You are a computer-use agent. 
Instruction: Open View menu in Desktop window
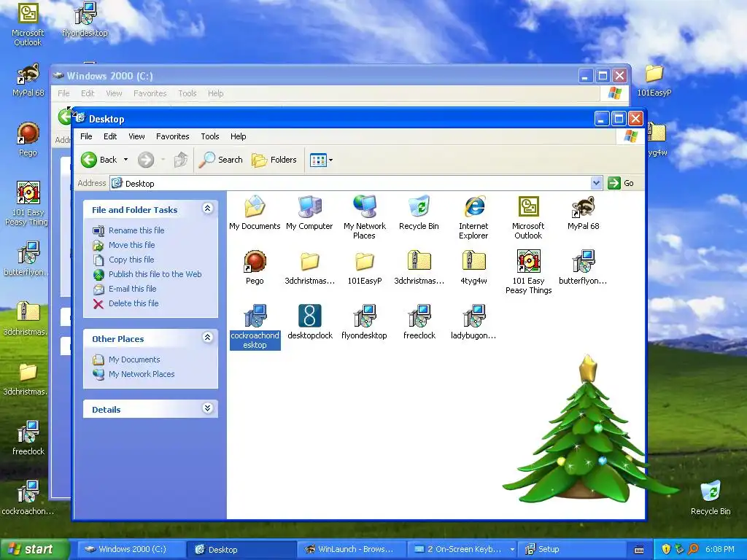coord(136,136)
